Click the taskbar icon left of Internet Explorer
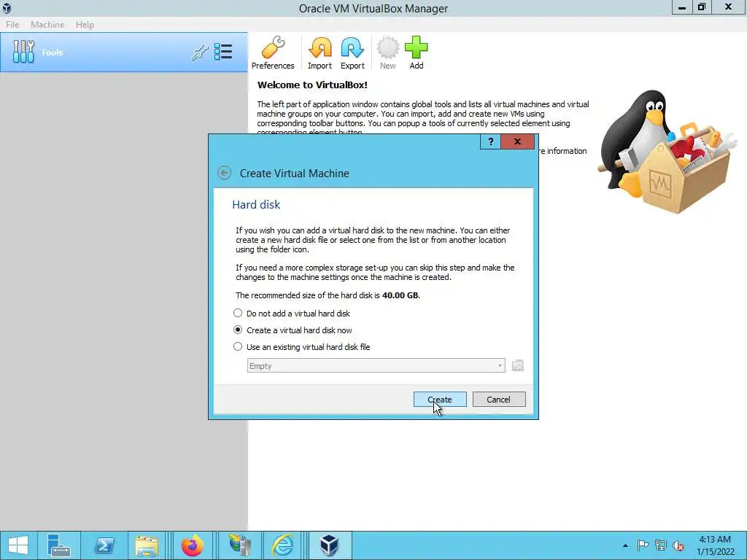 (x=239, y=545)
